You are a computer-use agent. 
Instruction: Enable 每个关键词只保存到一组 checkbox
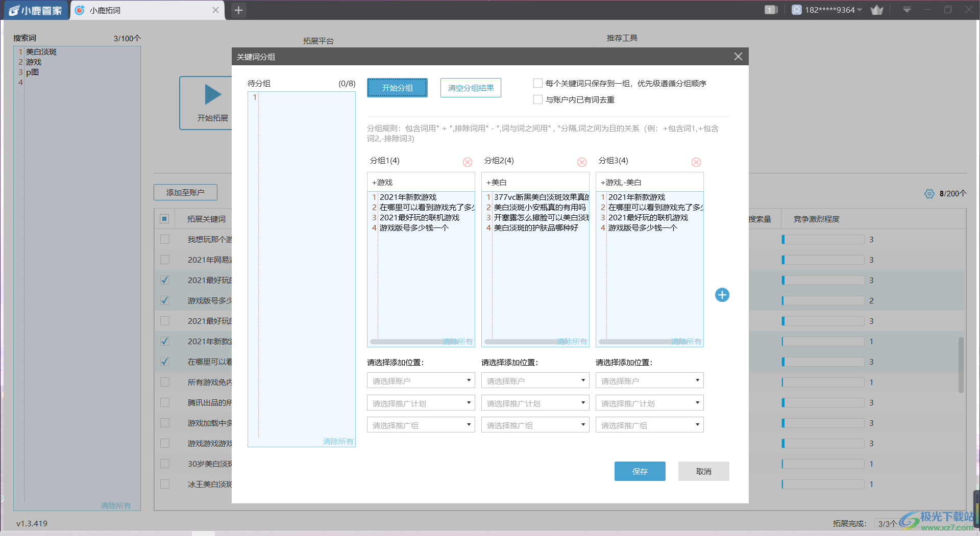click(537, 83)
